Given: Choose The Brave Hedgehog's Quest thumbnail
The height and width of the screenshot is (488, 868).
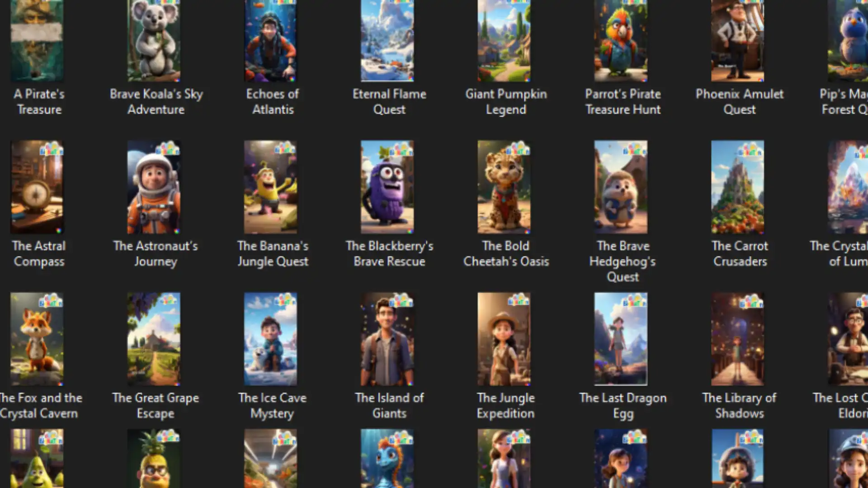Looking at the screenshot, I should click(621, 187).
